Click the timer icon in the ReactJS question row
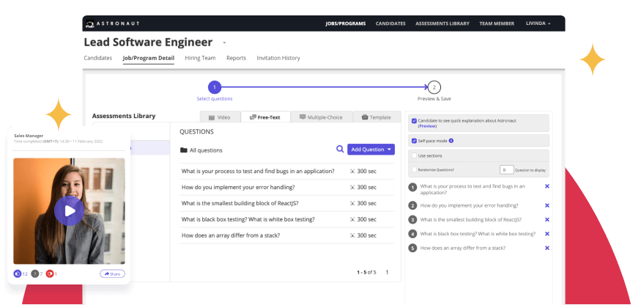Viewport: 644px width, 305px height. coord(352,203)
